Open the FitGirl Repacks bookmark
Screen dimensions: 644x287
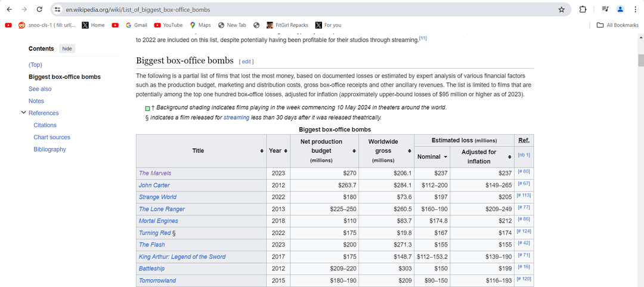pyautogui.click(x=287, y=25)
